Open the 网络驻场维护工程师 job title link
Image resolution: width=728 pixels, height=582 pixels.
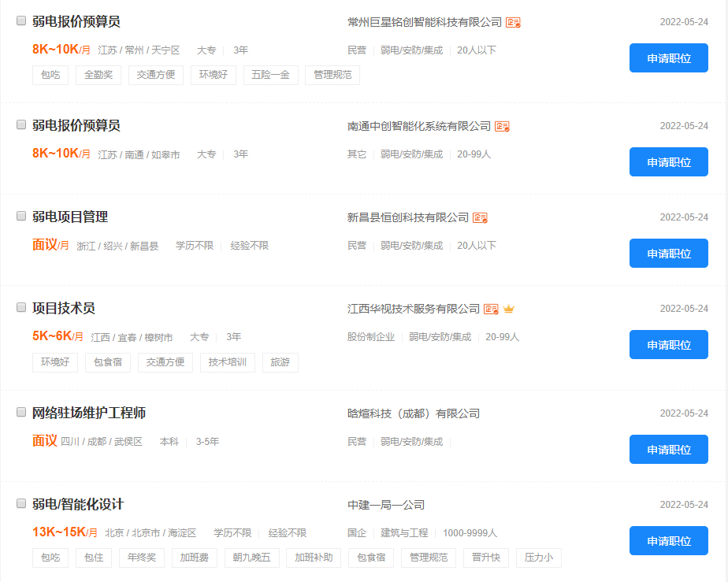pyautogui.click(x=89, y=413)
